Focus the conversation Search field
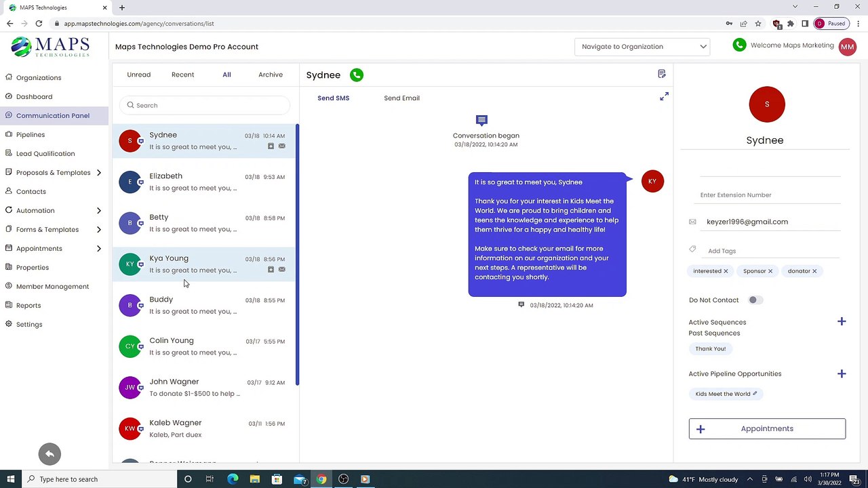Image resolution: width=868 pixels, height=488 pixels. click(205, 105)
